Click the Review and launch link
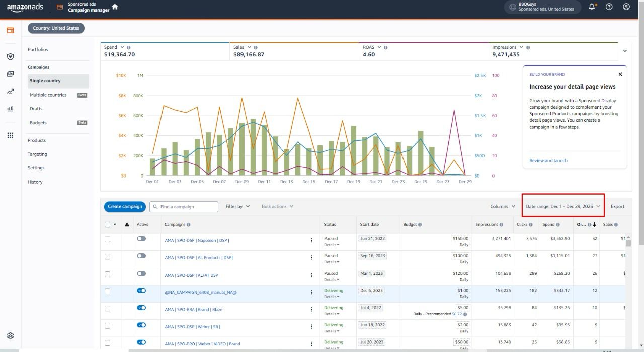This screenshot has height=352, width=644. click(548, 161)
